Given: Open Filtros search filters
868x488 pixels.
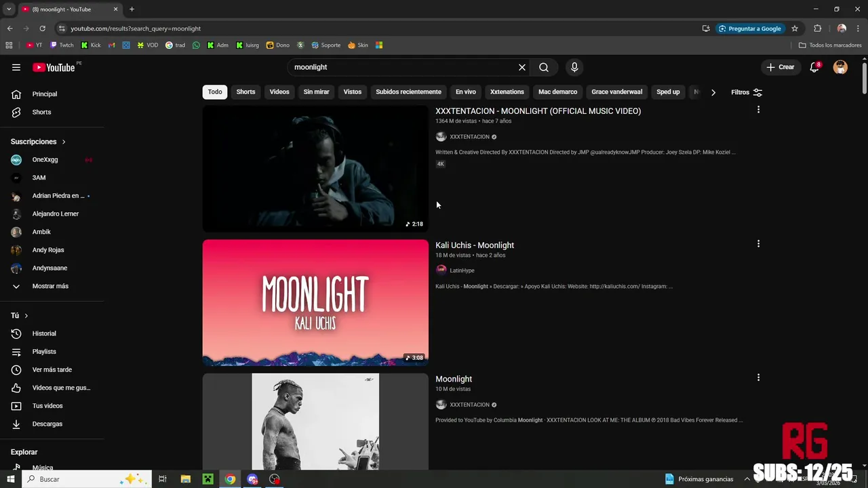Looking at the screenshot, I should click(747, 92).
